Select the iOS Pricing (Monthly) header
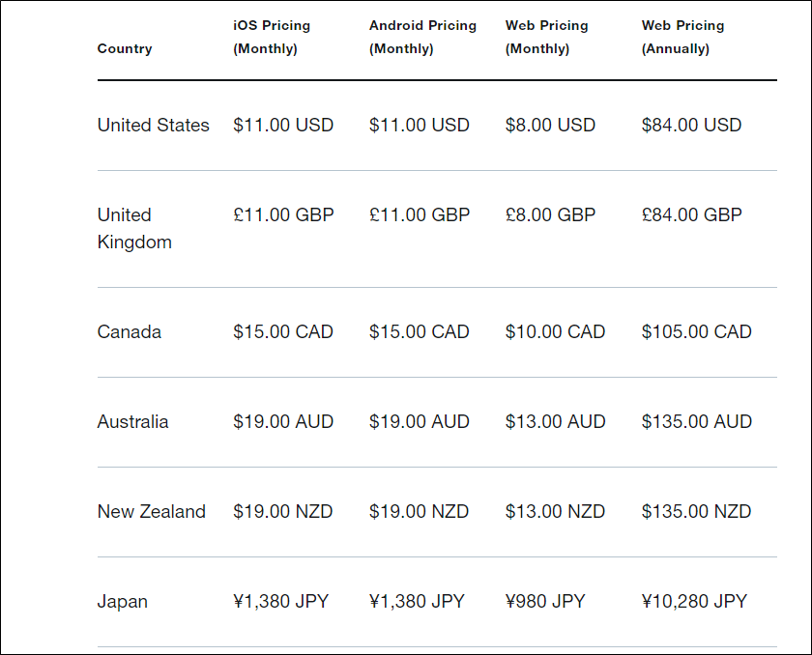The height and width of the screenshot is (655, 812). [x=272, y=37]
